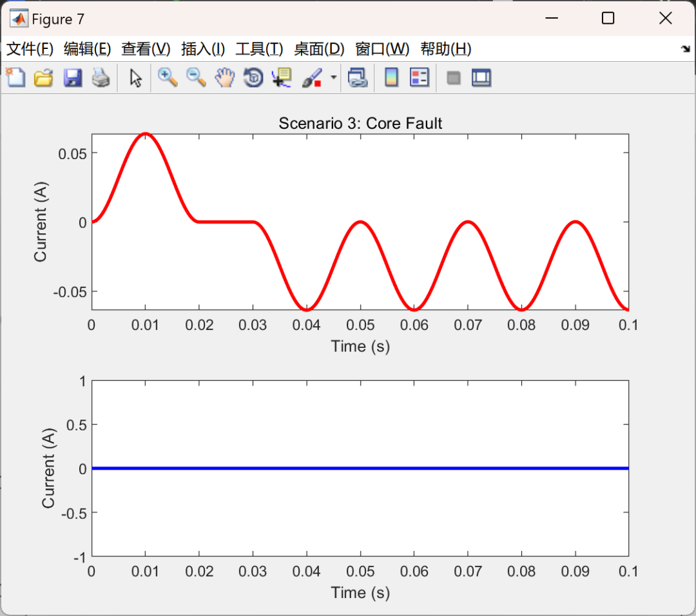Save the figure with the floppy icon
Screen dimensions: 696x616
point(72,78)
